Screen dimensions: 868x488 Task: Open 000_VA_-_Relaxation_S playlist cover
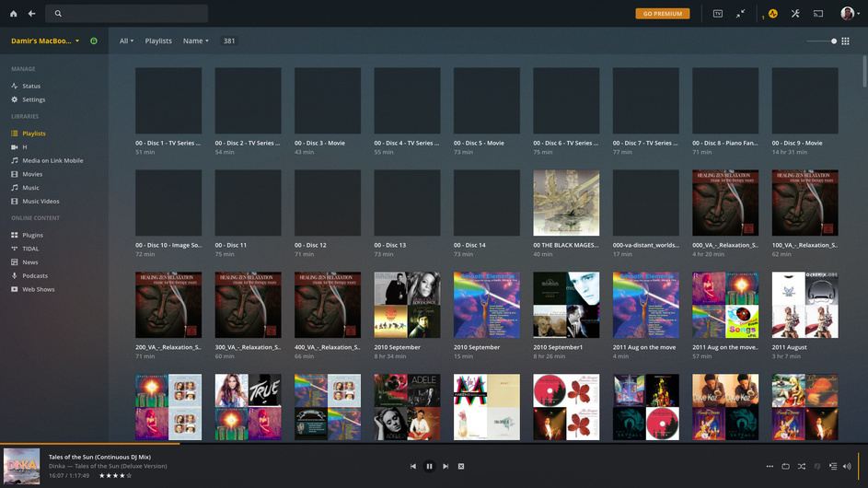click(725, 203)
